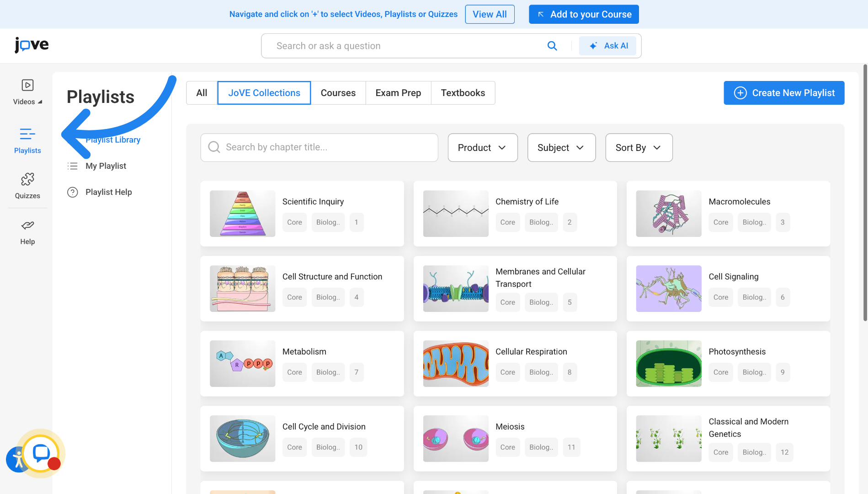Click chapter number 8 on Cellular Respiration
Image resolution: width=868 pixels, height=494 pixels.
[570, 372]
